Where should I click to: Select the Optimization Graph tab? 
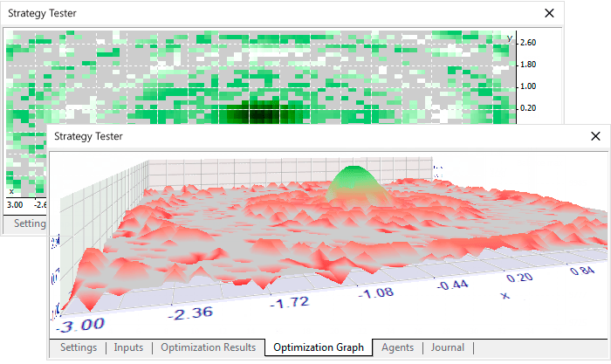319,347
